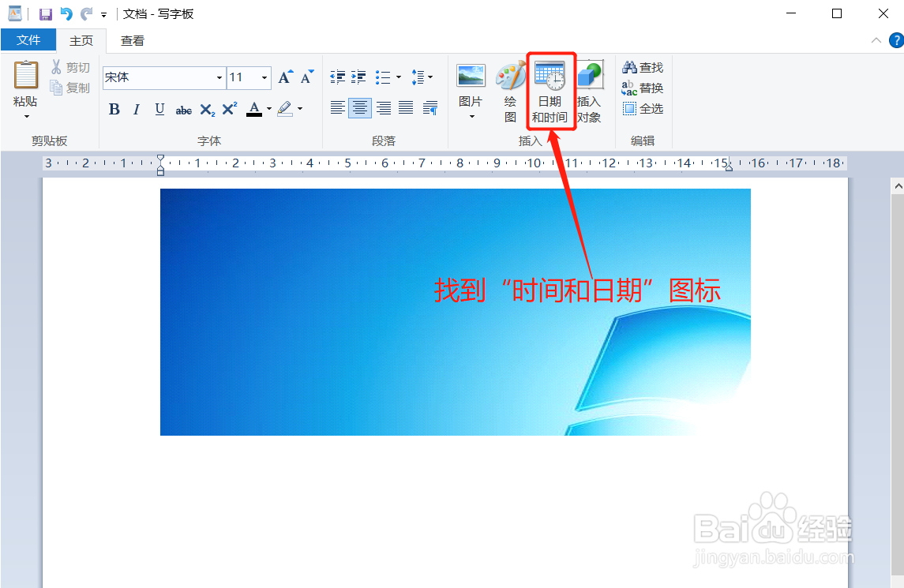904x588 pixels.
Task: Click the WordPad application icon in title bar
Action: tap(14, 13)
